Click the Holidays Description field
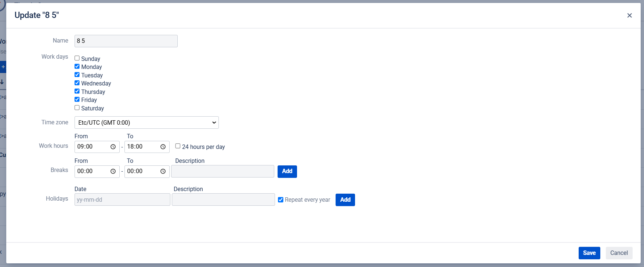The height and width of the screenshot is (267, 644). (x=223, y=200)
